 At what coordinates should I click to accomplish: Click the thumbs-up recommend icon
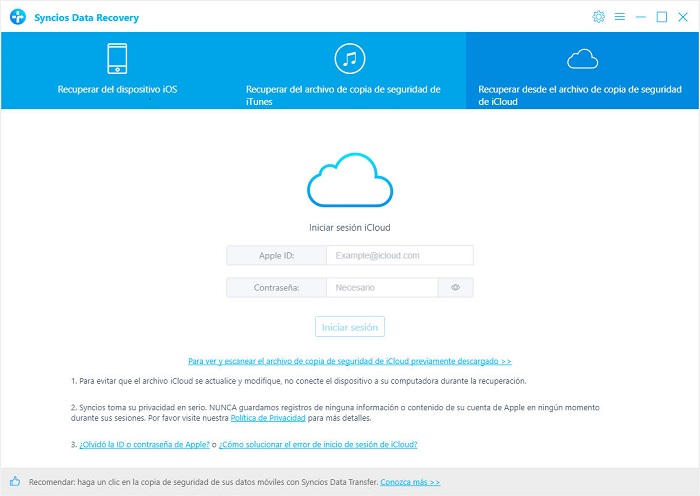click(15, 481)
